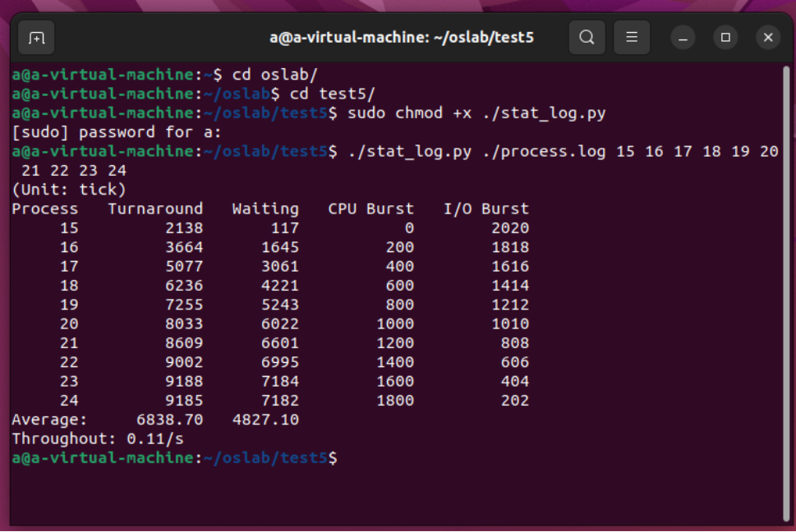Image resolution: width=796 pixels, height=532 pixels.
Task: Click the 'Average:' label
Action: 50,420
